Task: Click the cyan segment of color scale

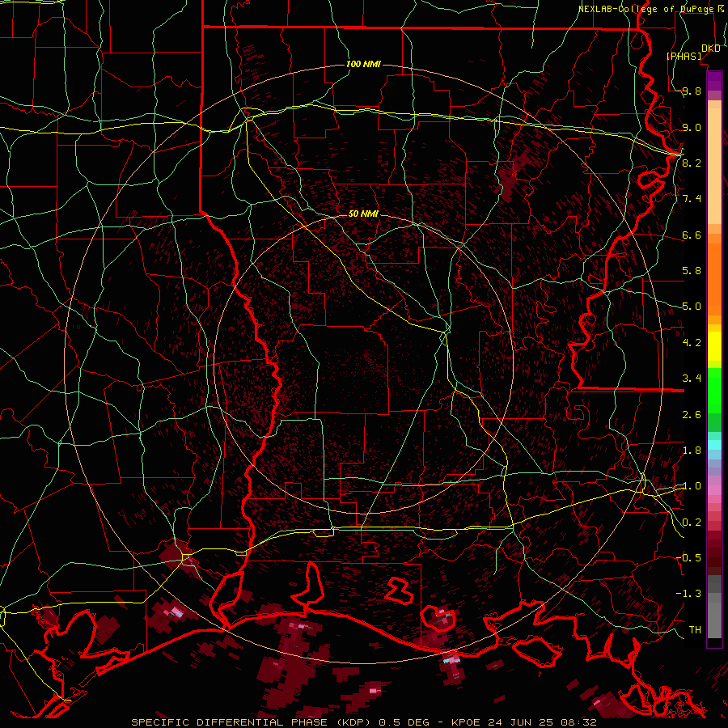Action: pos(714,445)
